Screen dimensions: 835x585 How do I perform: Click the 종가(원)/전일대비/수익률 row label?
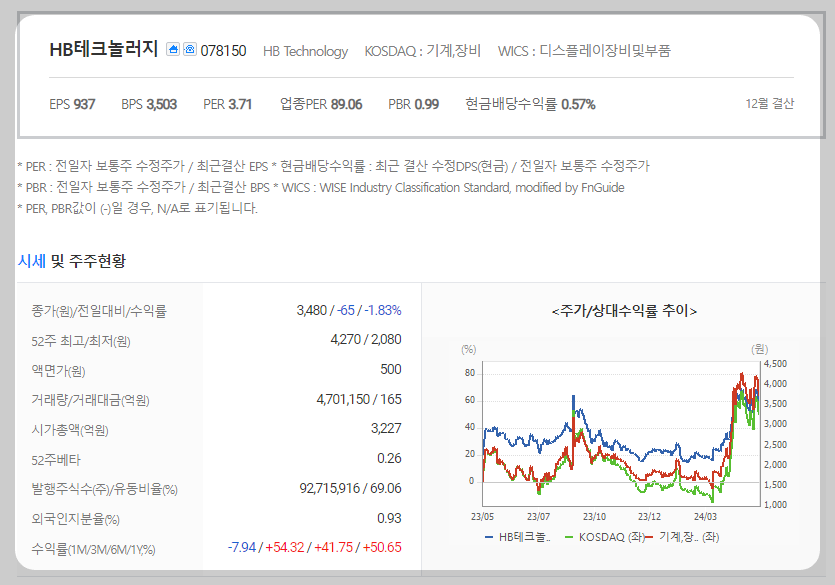click(x=99, y=311)
